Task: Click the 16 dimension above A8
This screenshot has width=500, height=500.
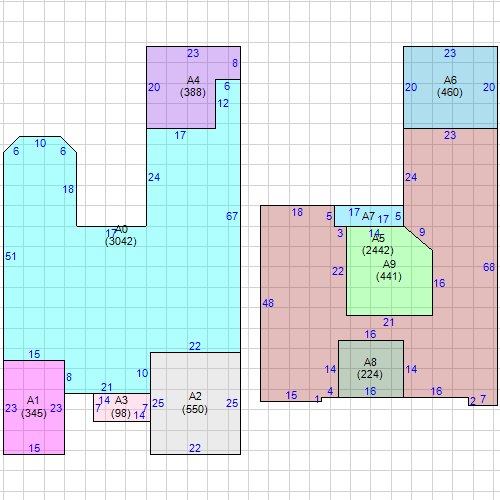Action: (x=370, y=334)
